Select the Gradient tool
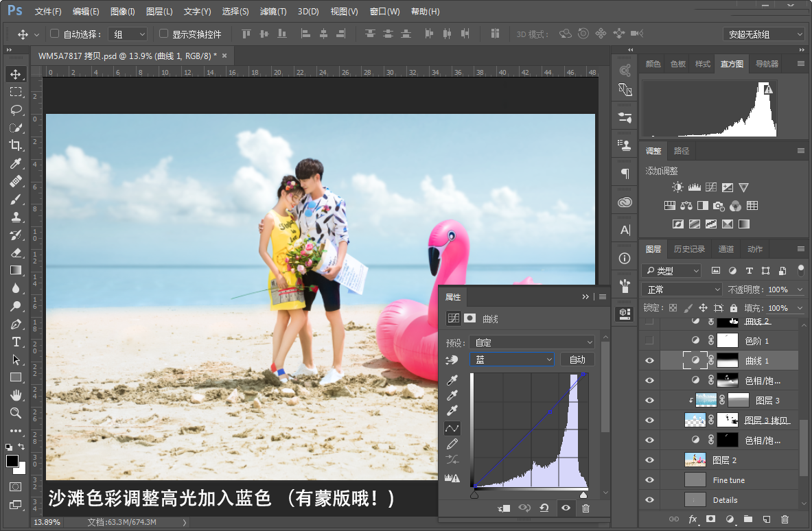Image resolution: width=812 pixels, height=531 pixels. click(16, 270)
